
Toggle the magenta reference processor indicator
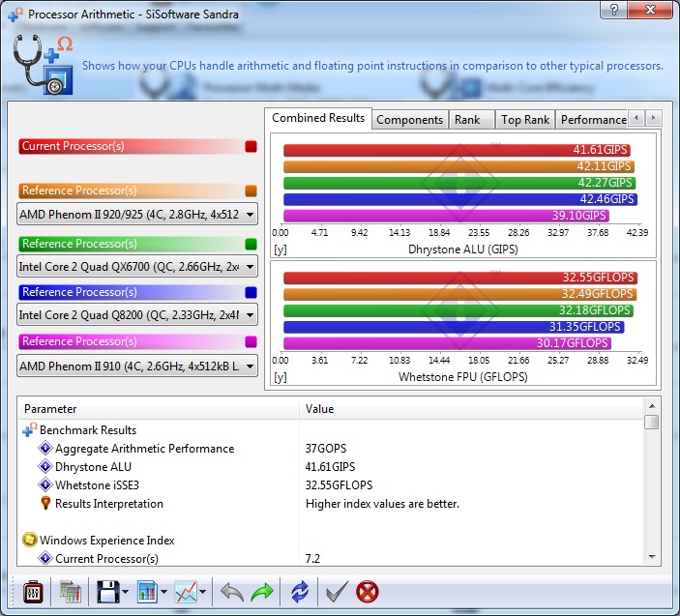[x=251, y=342]
